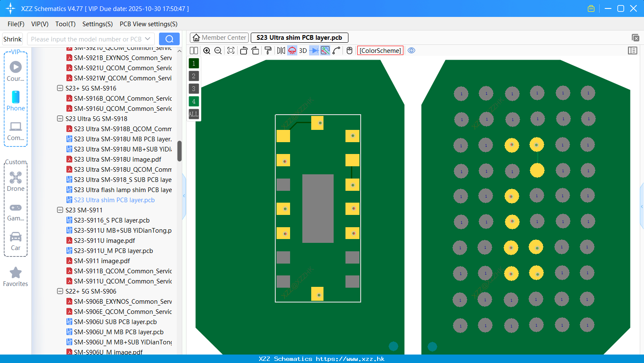Show PCB layer 4
The image size is (644, 363).
point(194,102)
